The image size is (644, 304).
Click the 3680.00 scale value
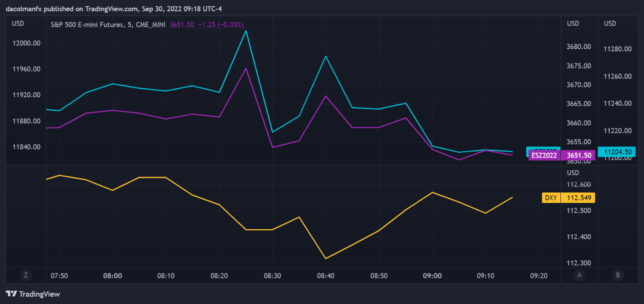pos(579,47)
